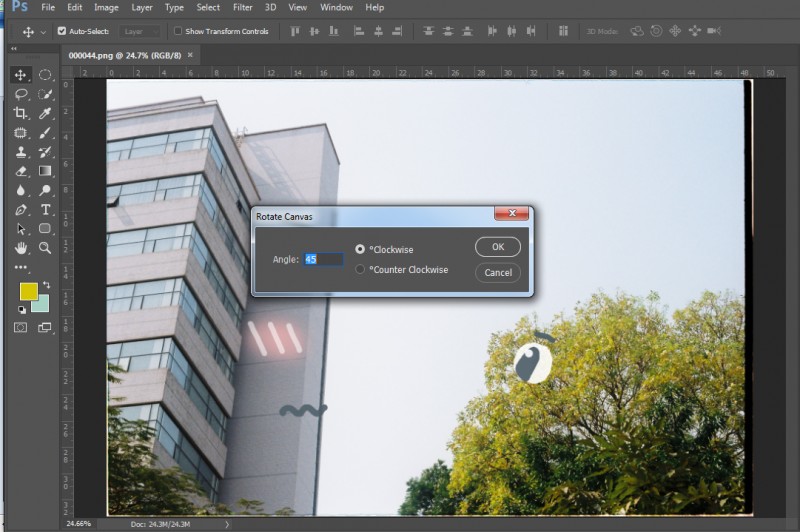Reset default foreground and background colors
Screen dimensions: 800x532
[22, 310]
